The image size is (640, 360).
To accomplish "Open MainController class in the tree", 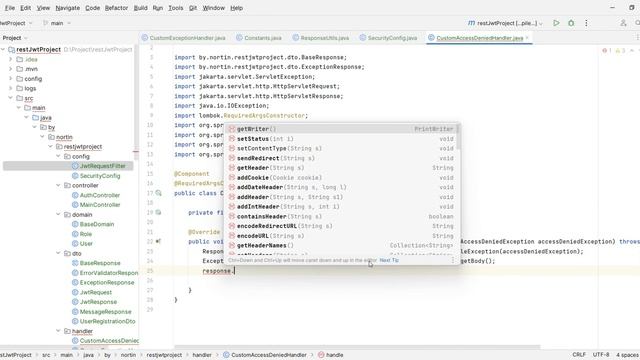I will tap(96, 205).
